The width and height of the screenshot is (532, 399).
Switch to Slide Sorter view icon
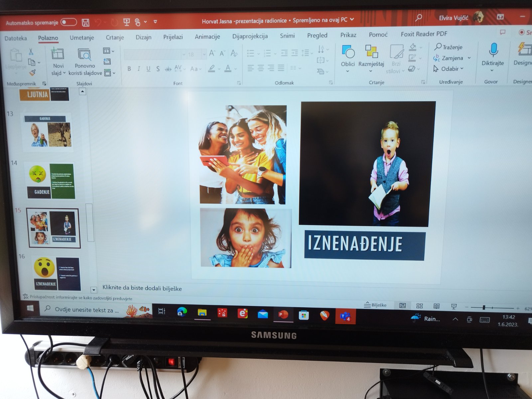(x=420, y=306)
